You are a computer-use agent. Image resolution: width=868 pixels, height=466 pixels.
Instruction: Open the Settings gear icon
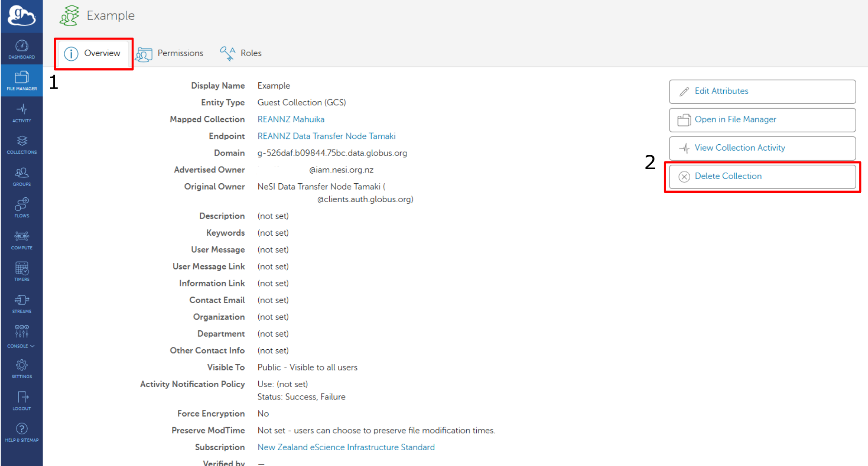click(22, 368)
